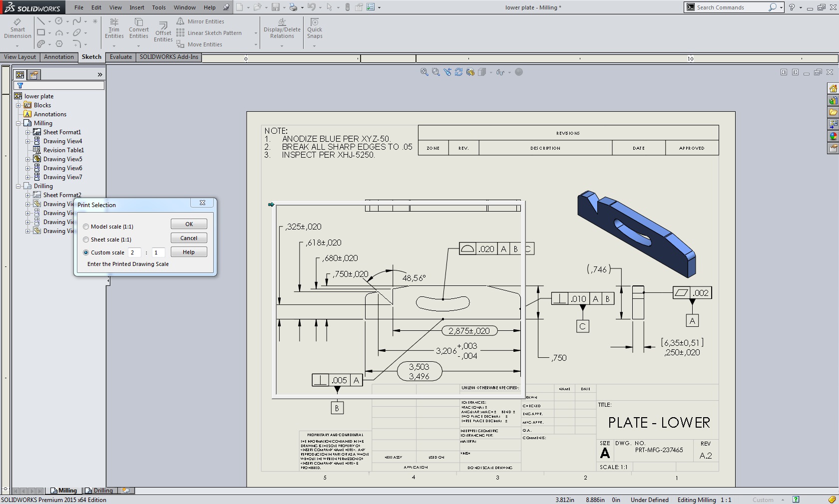839x504 pixels.
Task: Click Zoom to Fit magnifier icon
Action: (424, 72)
